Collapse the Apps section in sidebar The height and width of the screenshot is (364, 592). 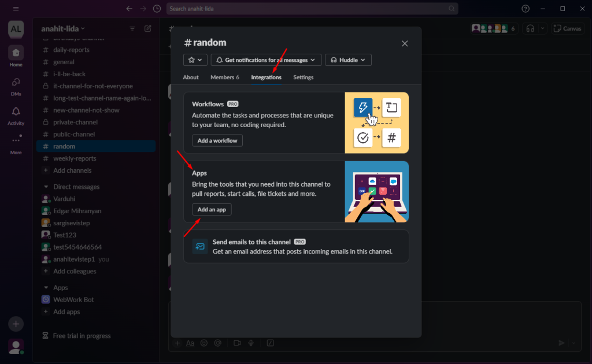pos(46,287)
